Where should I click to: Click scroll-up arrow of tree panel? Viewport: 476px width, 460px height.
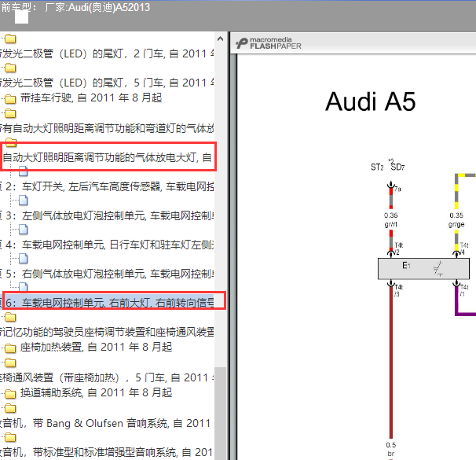click(221, 39)
